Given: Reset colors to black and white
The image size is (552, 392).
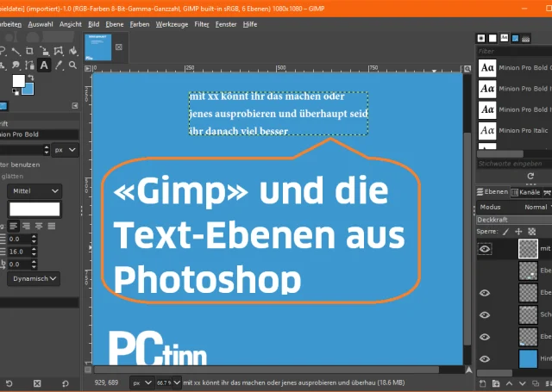Looking at the screenshot, I should coord(16,92).
